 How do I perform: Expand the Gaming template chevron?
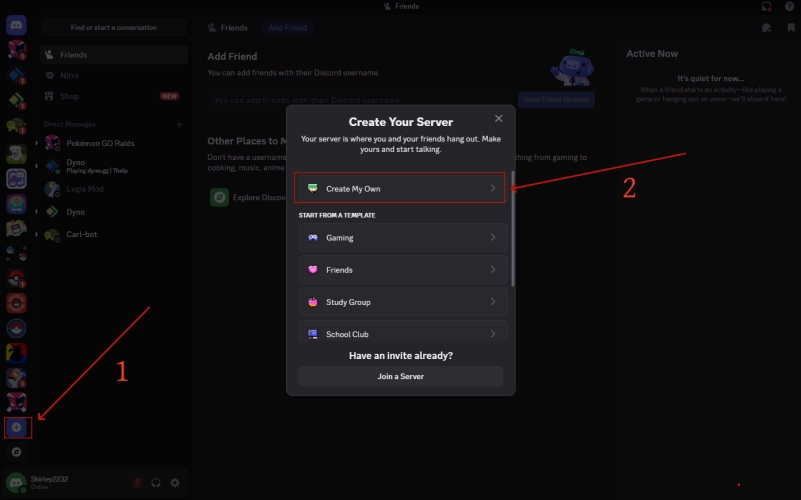pyautogui.click(x=493, y=237)
